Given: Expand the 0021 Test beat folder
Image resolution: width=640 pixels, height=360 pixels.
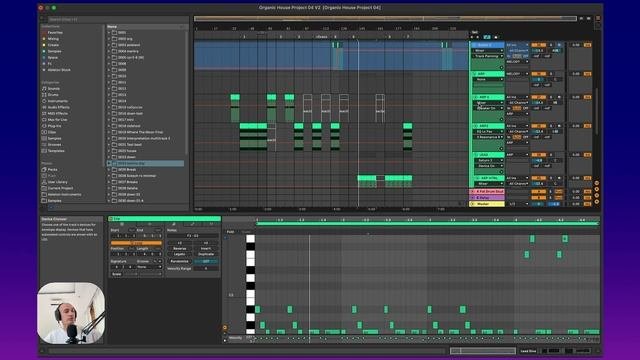Looking at the screenshot, I should 109,144.
